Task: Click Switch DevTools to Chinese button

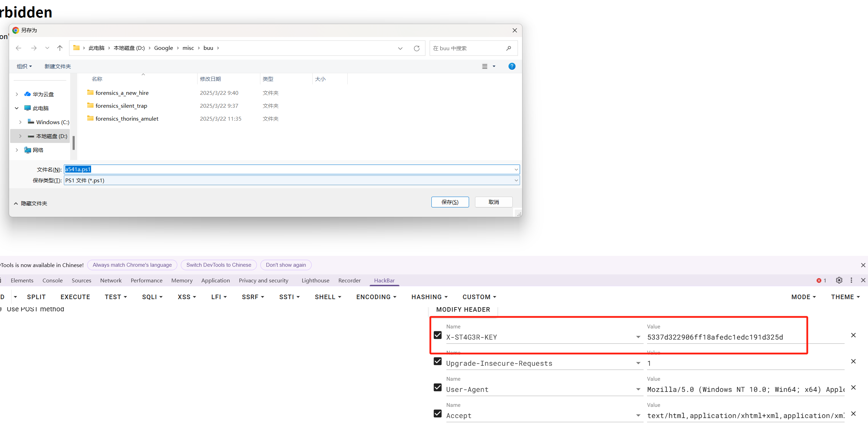Action: (x=218, y=265)
